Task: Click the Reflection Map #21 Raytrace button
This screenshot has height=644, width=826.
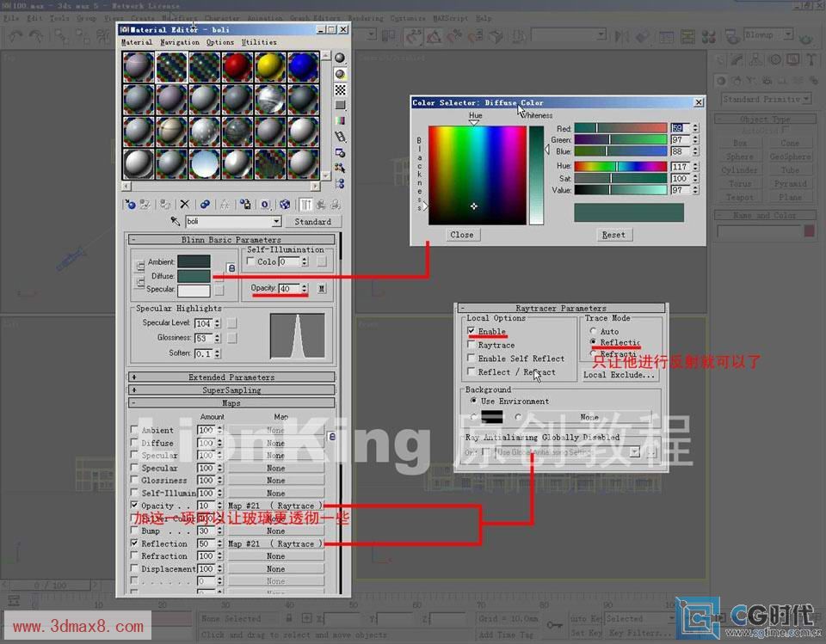Action: click(x=276, y=543)
